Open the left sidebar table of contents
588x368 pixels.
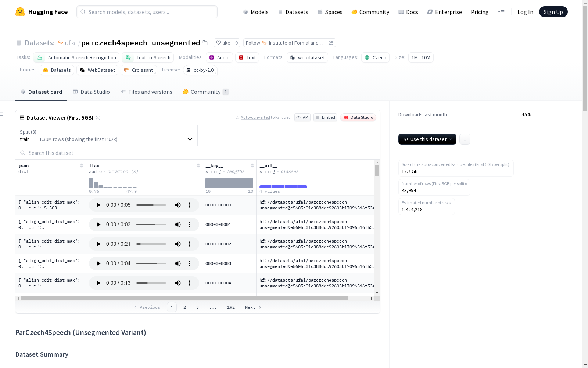[2, 114]
